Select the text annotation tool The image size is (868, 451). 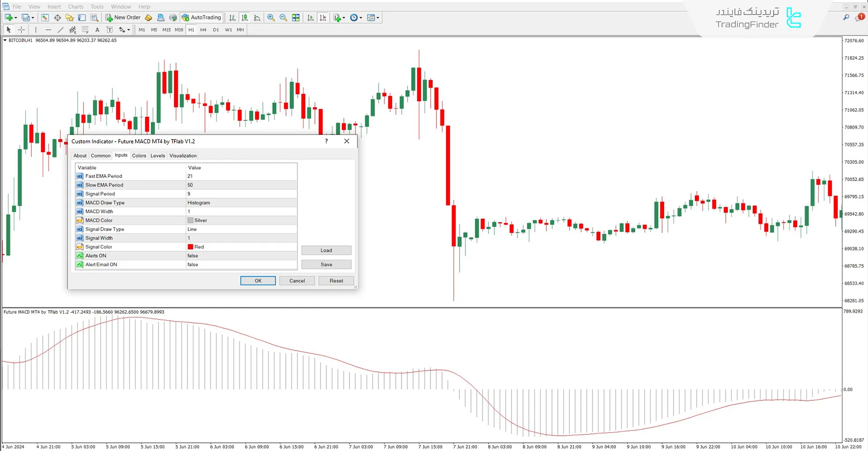(97, 29)
